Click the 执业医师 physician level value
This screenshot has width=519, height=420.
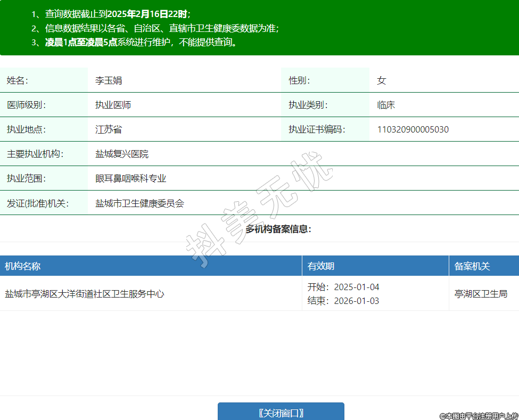point(113,105)
